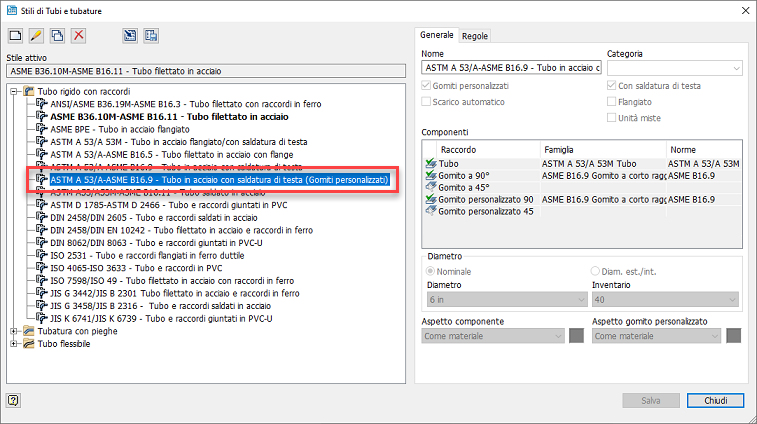This screenshot has height=424, width=757.
Task: Click the Gomito a 90° component icon
Action: [431, 175]
